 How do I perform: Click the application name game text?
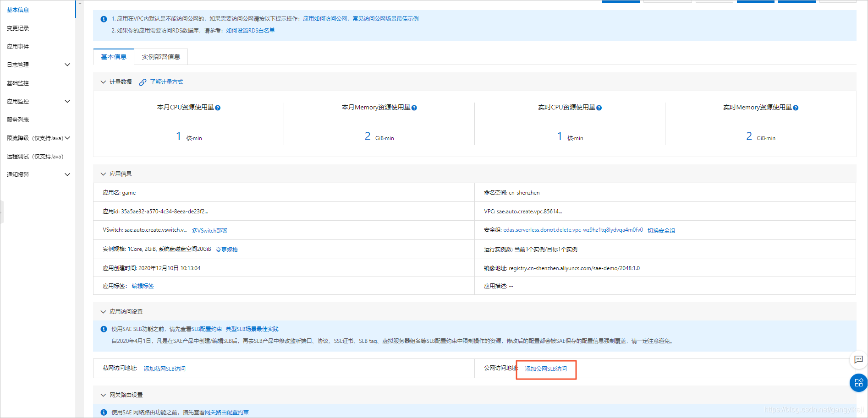click(129, 193)
